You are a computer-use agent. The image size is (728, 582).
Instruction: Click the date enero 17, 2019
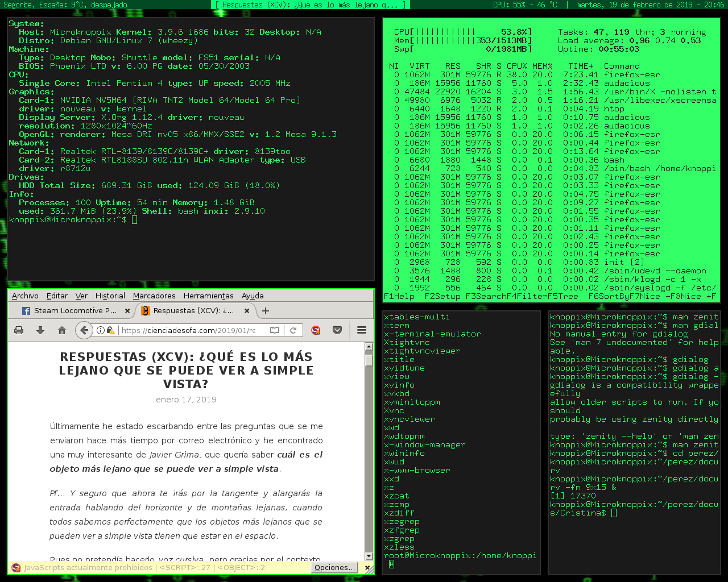[186, 400]
